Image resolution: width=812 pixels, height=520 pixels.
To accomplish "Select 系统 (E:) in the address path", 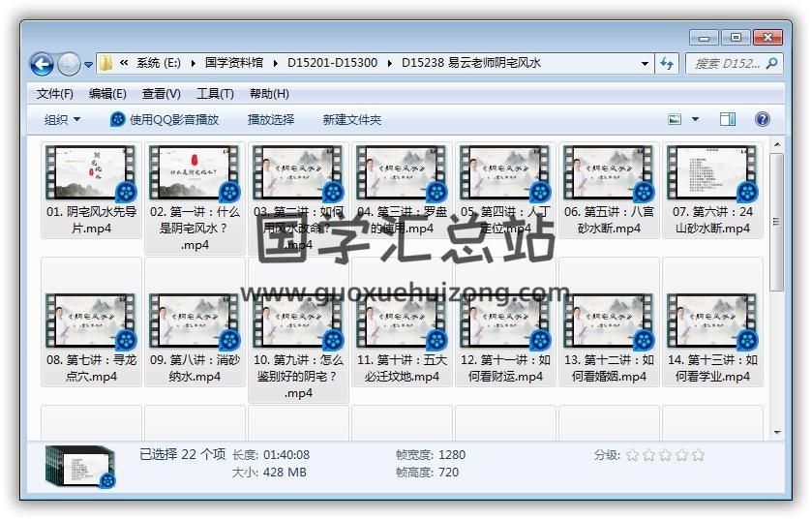I will coord(159,63).
